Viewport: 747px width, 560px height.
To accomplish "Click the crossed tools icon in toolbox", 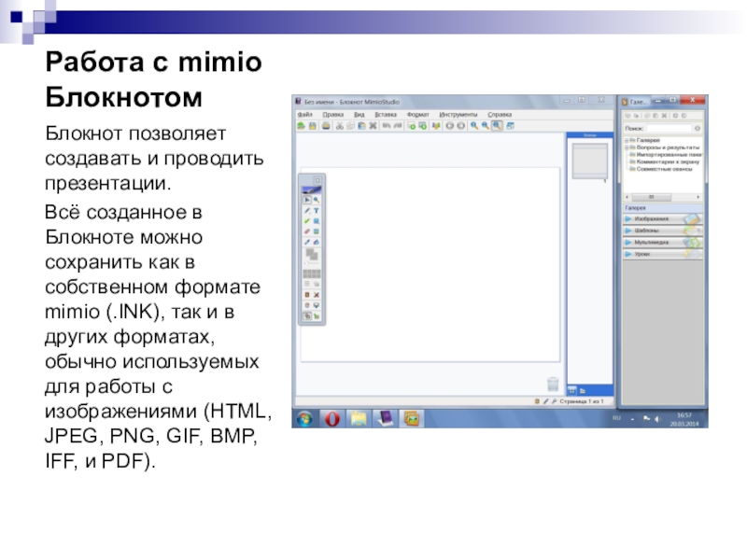I will 317,295.
